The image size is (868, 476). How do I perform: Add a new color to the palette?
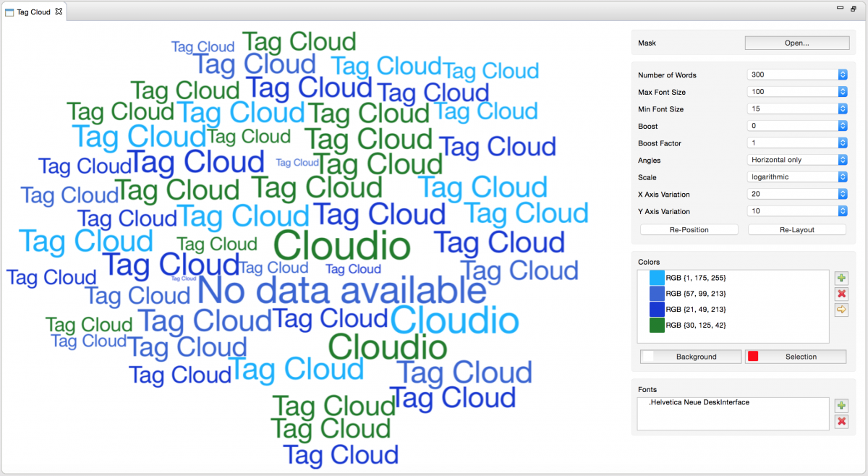point(841,278)
